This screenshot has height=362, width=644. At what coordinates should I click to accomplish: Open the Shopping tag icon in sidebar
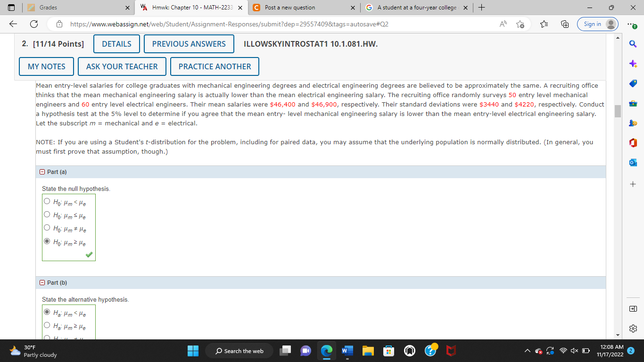633,83
